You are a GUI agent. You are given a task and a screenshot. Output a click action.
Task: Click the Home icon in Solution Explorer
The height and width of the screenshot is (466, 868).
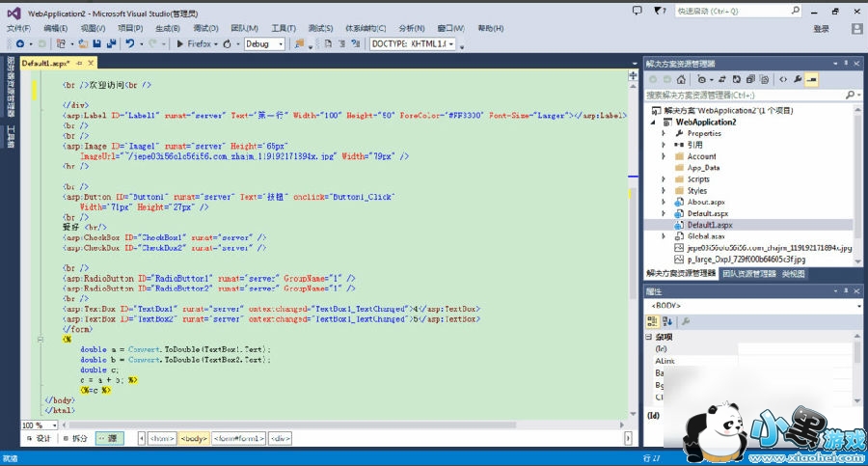[x=683, y=79]
